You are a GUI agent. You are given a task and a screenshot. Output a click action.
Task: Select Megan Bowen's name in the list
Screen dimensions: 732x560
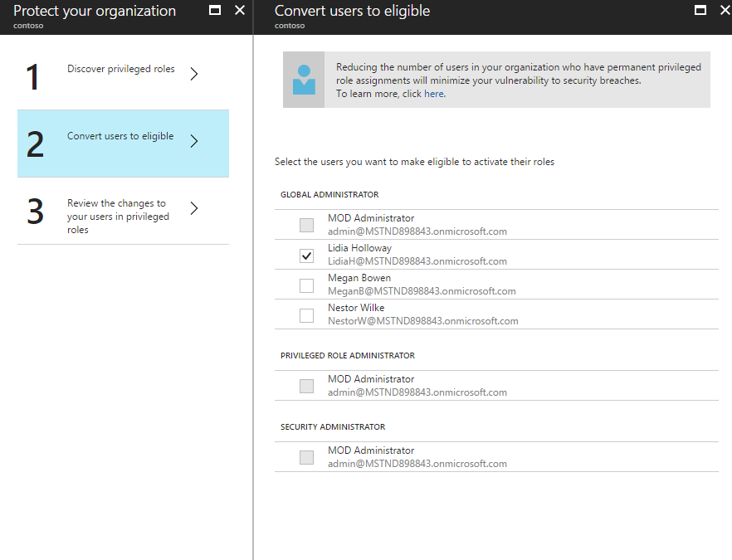(x=359, y=279)
